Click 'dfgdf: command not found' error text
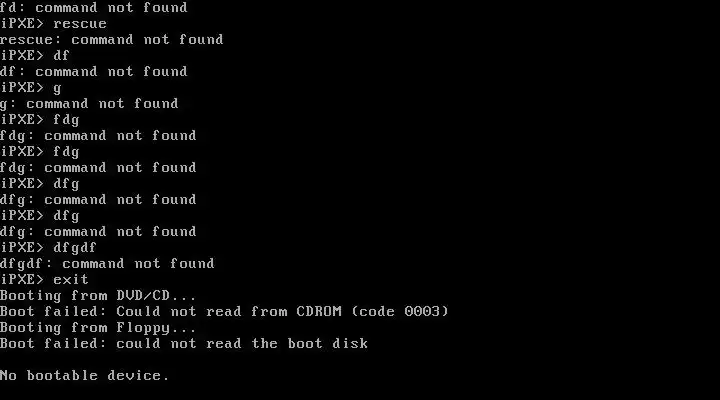The width and height of the screenshot is (720, 400). click(x=107, y=264)
